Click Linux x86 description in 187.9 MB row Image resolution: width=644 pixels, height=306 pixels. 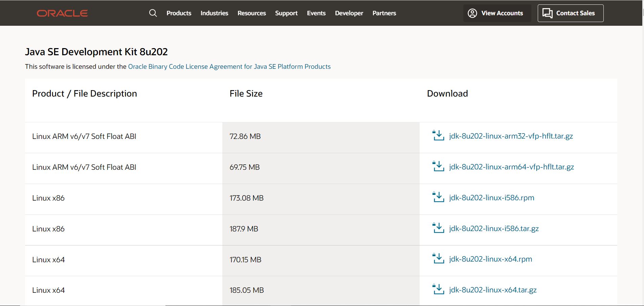tap(48, 229)
